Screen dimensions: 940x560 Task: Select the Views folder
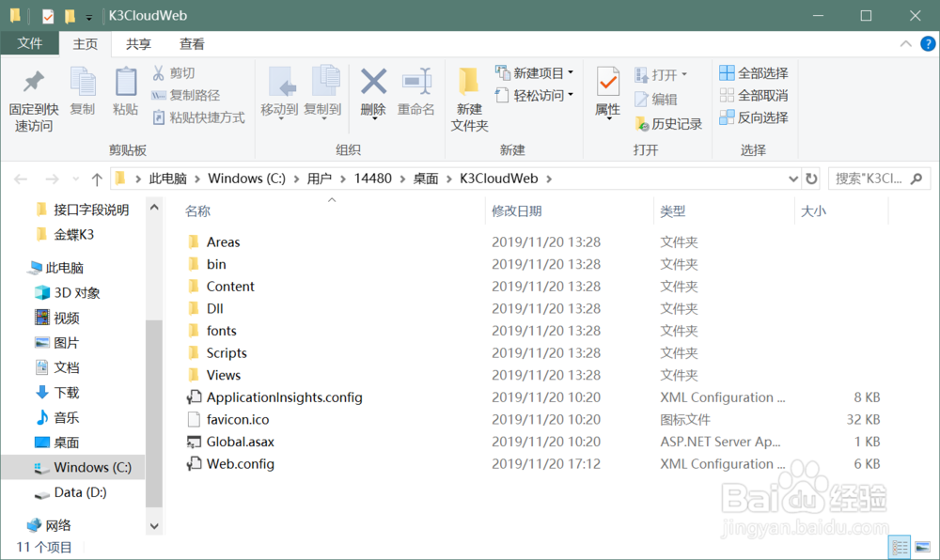tap(224, 375)
